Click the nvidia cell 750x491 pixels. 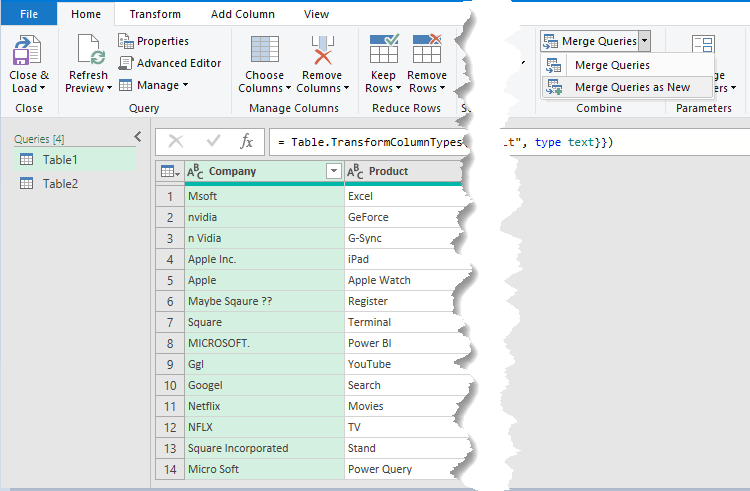pyautogui.click(x=265, y=217)
